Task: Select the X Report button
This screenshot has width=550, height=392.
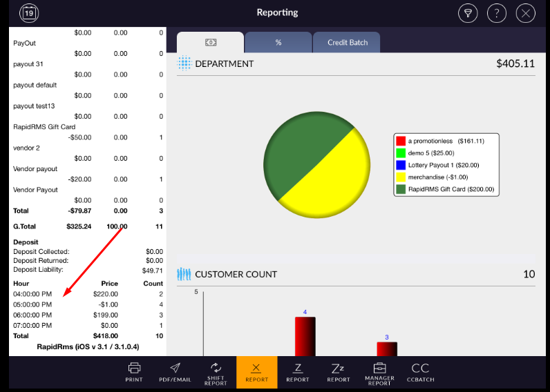Action: point(256,372)
